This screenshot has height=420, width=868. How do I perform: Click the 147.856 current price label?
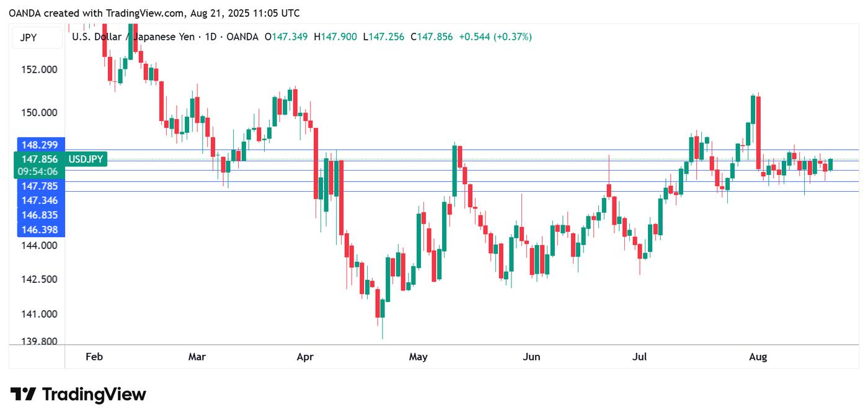39,159
